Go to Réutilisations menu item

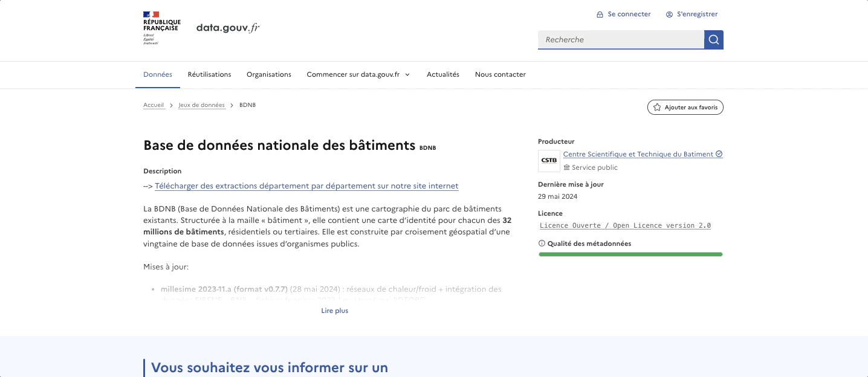[x=209, y=74]
